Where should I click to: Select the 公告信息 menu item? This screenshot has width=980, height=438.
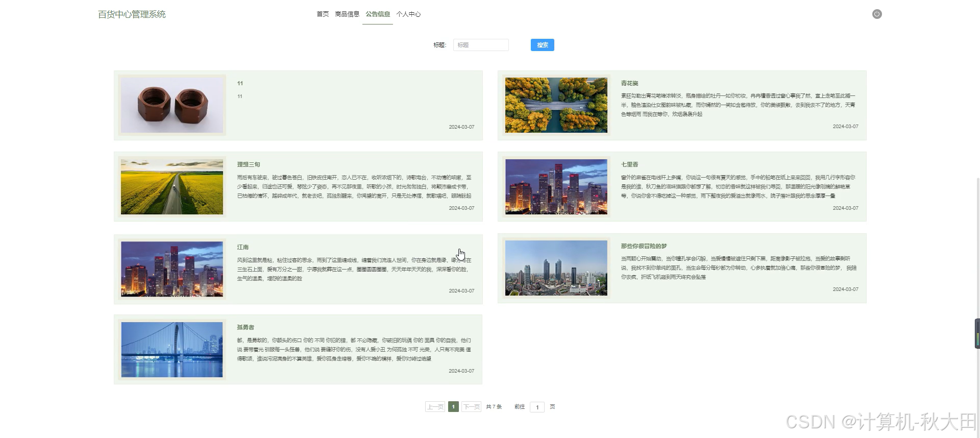coord(378,14)
